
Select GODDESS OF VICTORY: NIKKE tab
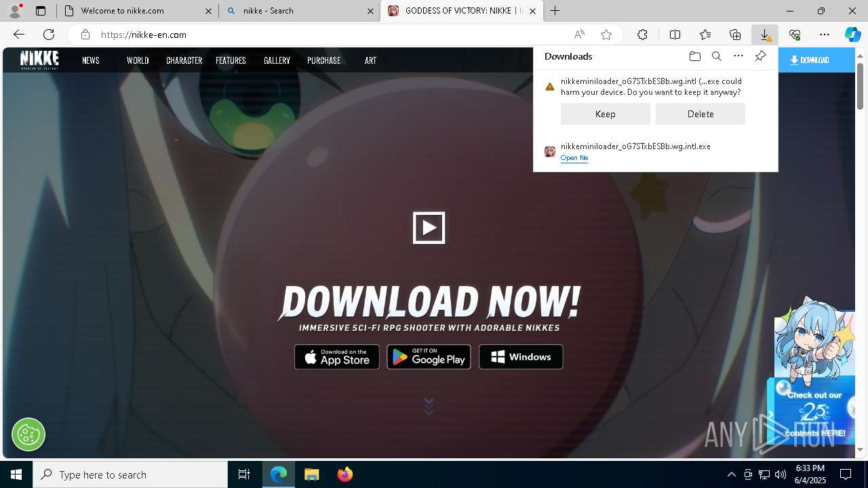(x=461, y=11)
